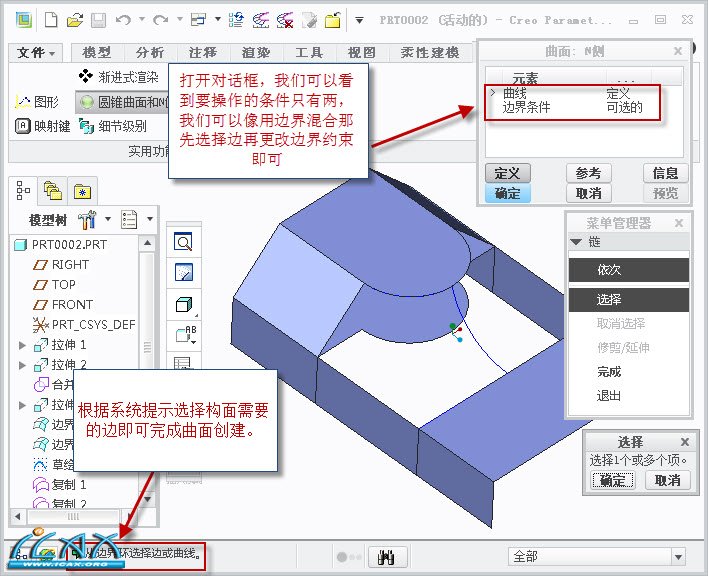Click the Undo arrow icon

[123, 20]
